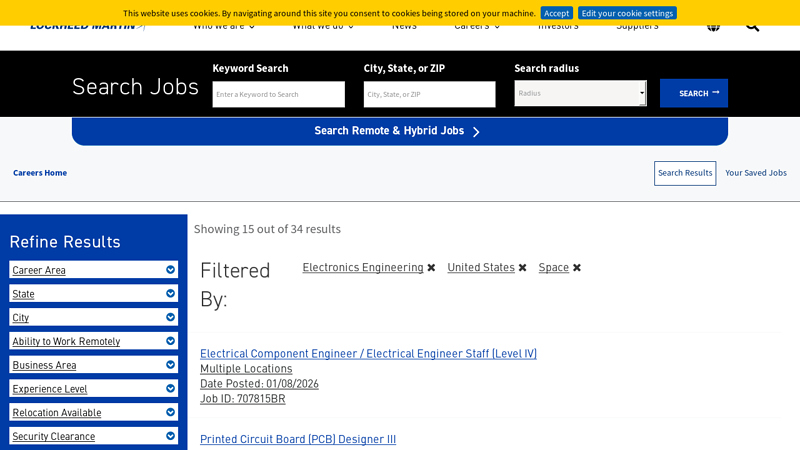Remove the Electronics Engineering filter X
Image resolution: width=800 pixels, height=450 pixels.
click(431, 268)
